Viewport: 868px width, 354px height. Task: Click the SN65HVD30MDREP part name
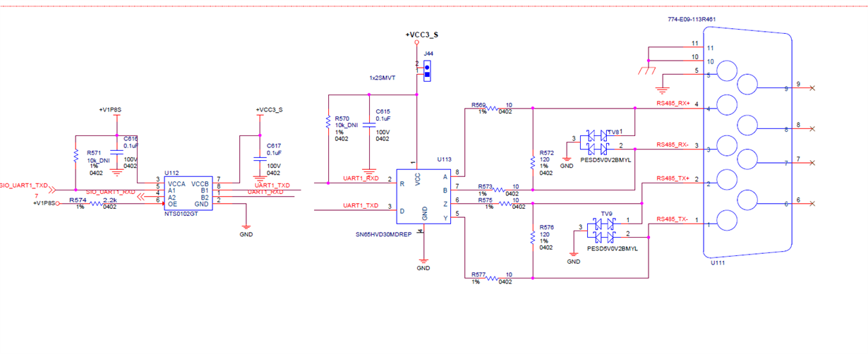tap(383, 233)
